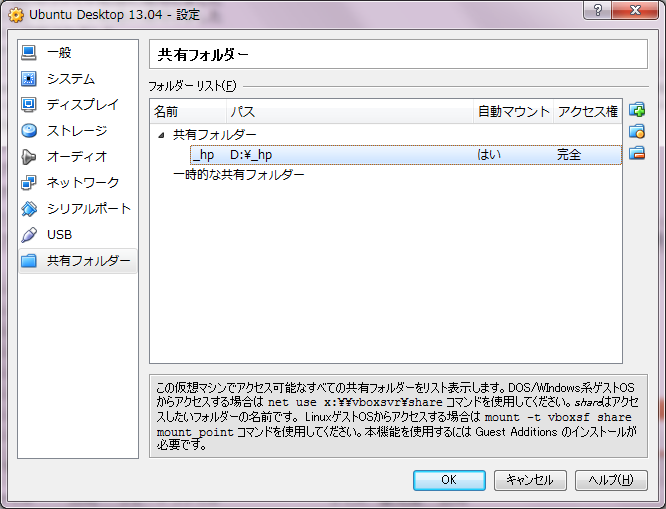Select the 一時的な共有フォルダー tree row

[x=239, y=174]
